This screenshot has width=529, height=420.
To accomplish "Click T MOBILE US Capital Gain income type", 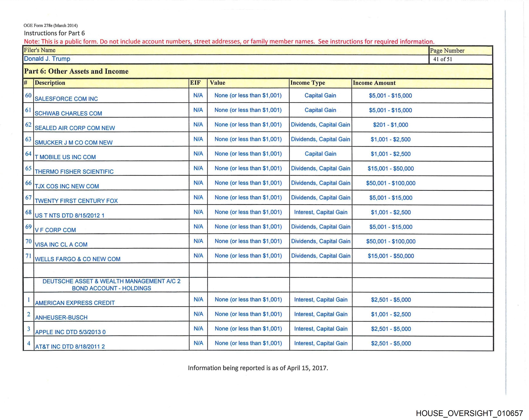I will coord(320,154).
